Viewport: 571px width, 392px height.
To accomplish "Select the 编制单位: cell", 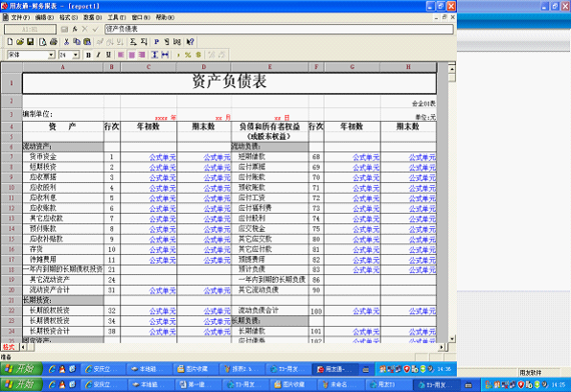I will point(63,114).
